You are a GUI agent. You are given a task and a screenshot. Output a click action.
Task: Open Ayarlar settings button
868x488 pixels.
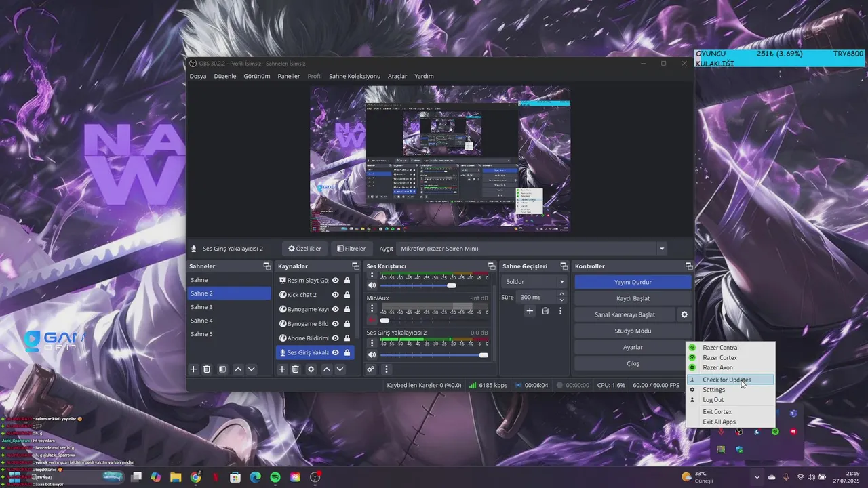[x=633, y=347]
